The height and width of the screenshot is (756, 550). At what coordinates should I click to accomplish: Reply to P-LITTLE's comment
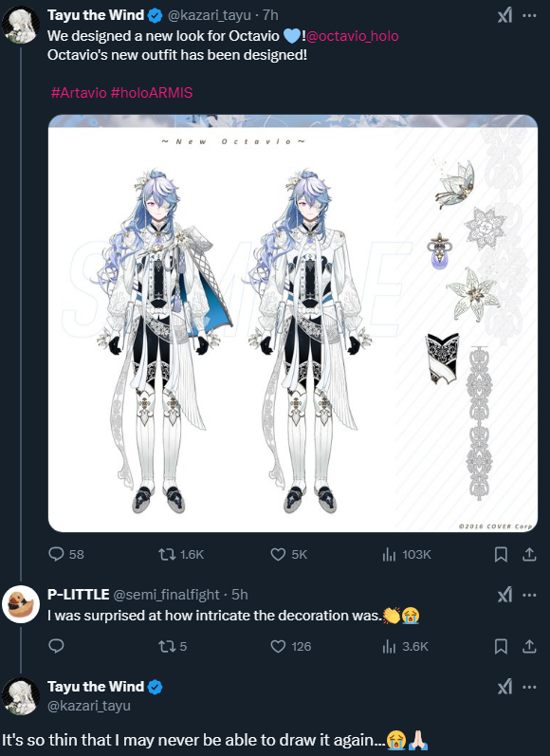(56, 646)
